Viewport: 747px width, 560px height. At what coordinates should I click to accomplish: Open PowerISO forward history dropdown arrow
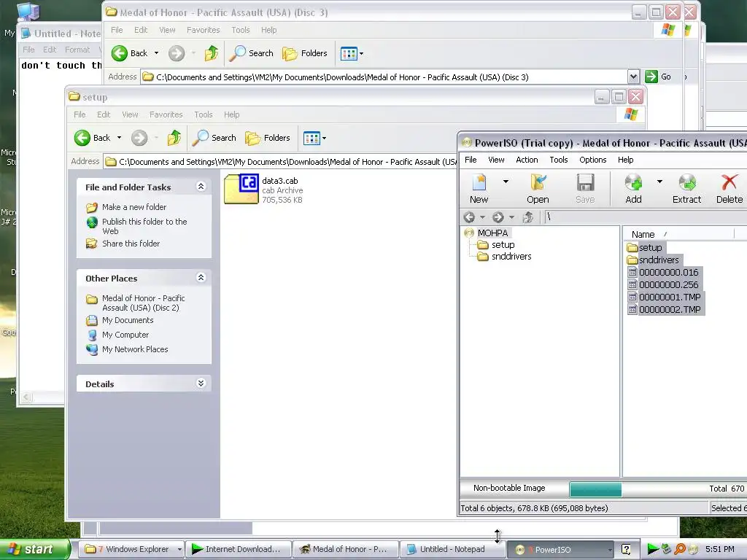click(511, 217)
